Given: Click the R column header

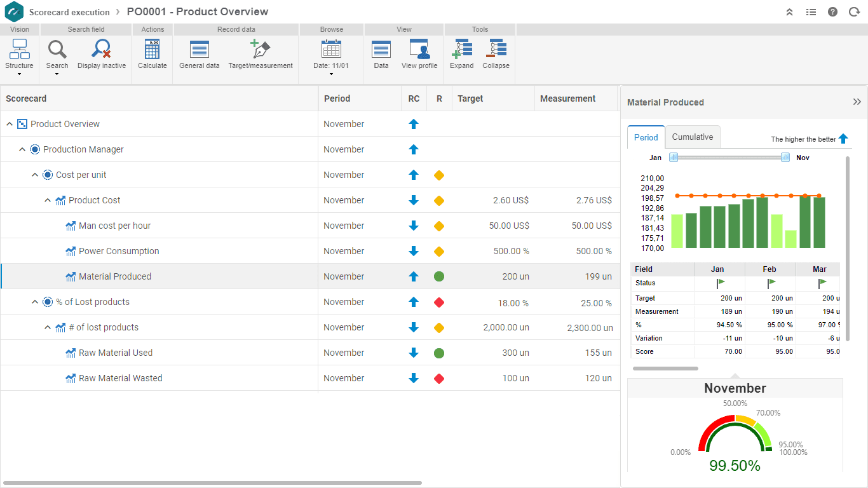Looking at the screenshot, I should coord(439,98).
